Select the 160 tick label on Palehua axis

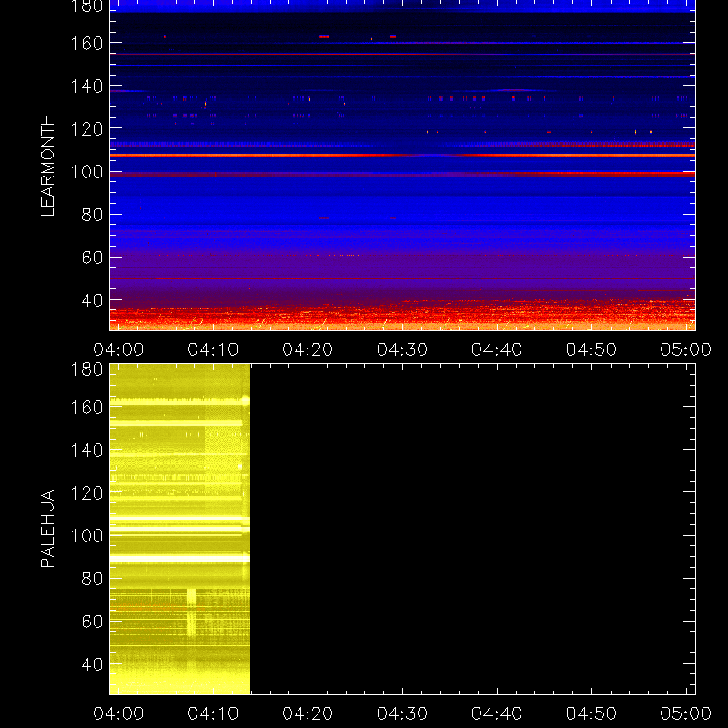pyautogui.click(x=86, y=408)
